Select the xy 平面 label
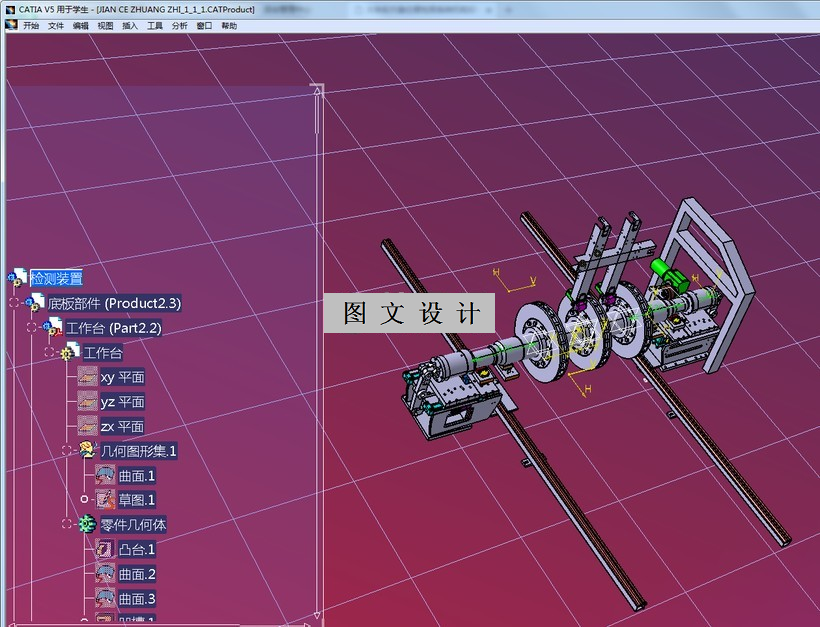The width and height of the screenshot is (820, 627). coord(122,377)
